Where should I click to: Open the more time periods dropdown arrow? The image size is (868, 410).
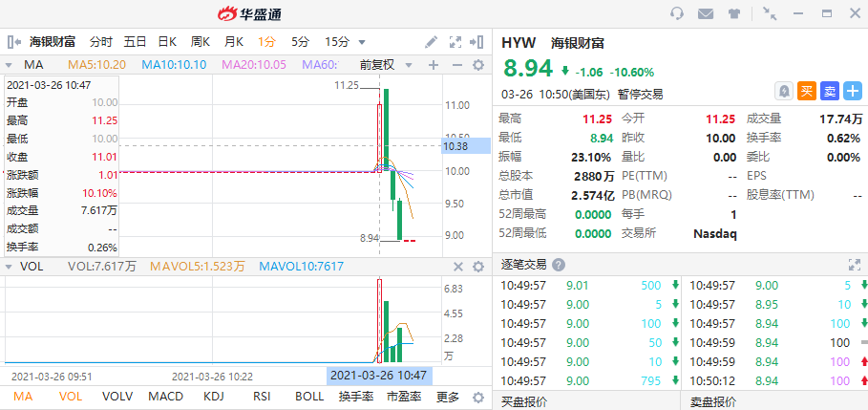(362, 42)
